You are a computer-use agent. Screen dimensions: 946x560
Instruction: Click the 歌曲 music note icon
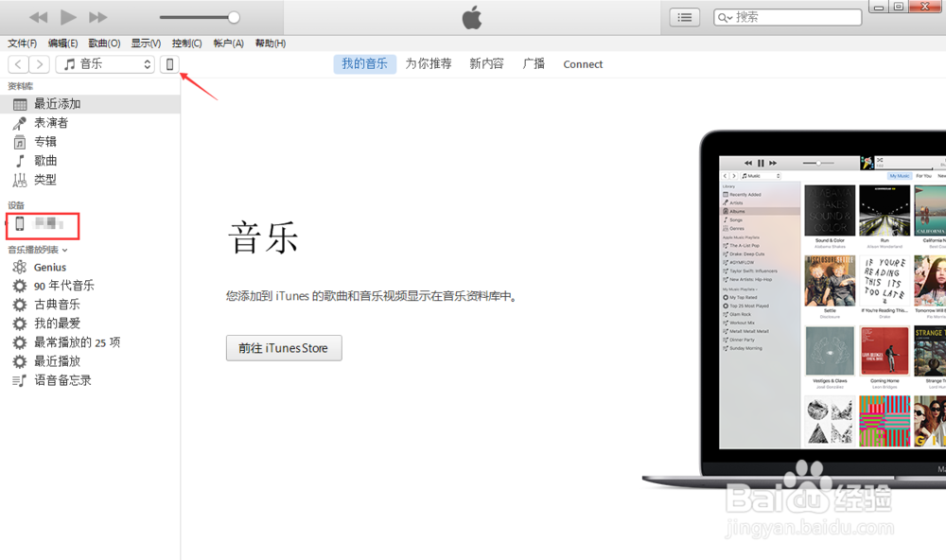20,161
